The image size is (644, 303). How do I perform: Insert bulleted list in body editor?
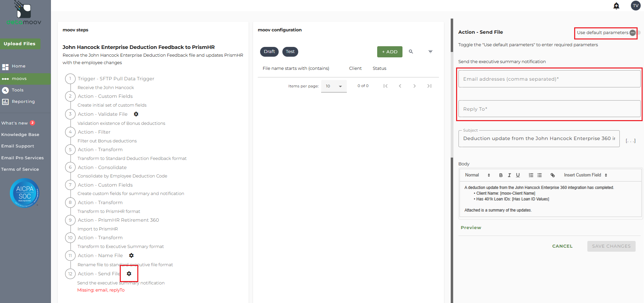[x=539, y=175]
